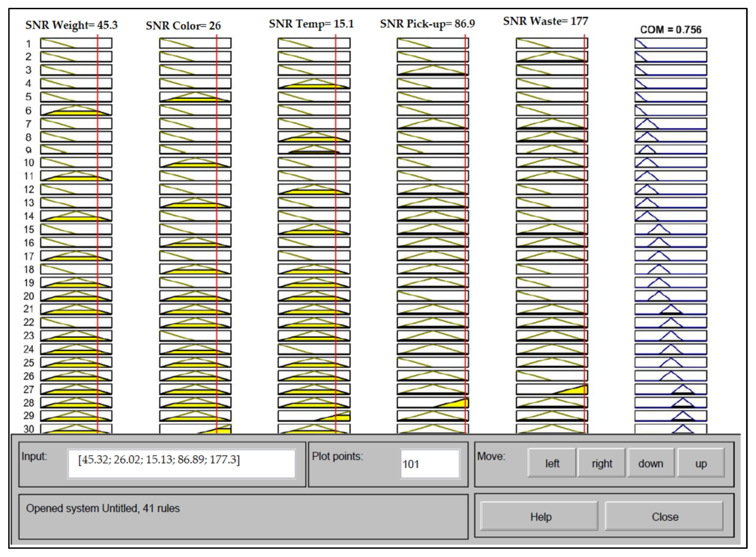Click red input line in SNR Weight column
Screen dimensions: 756x557
97,236
